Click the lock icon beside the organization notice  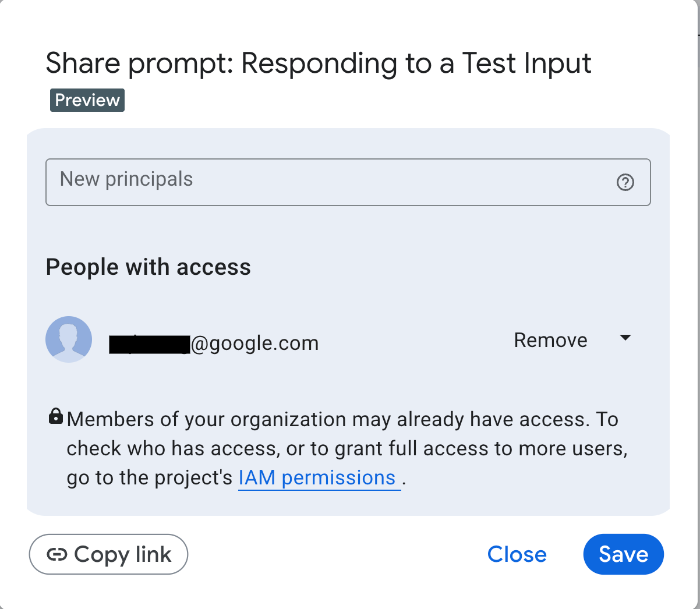tap(56, 416)
